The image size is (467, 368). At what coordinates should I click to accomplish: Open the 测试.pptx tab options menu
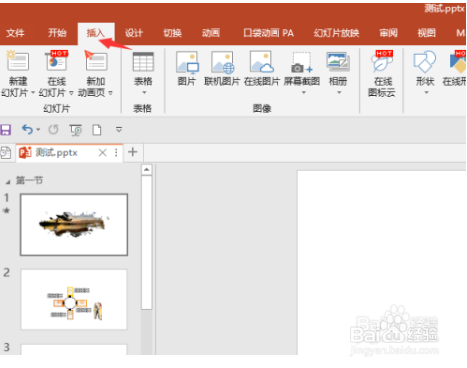click(116, 153)
